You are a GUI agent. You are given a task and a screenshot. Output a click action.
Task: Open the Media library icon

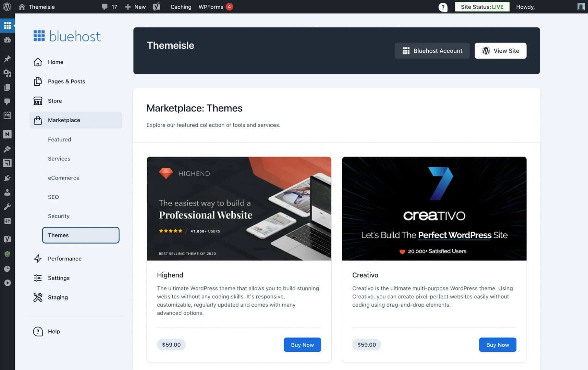coord(7,73)
